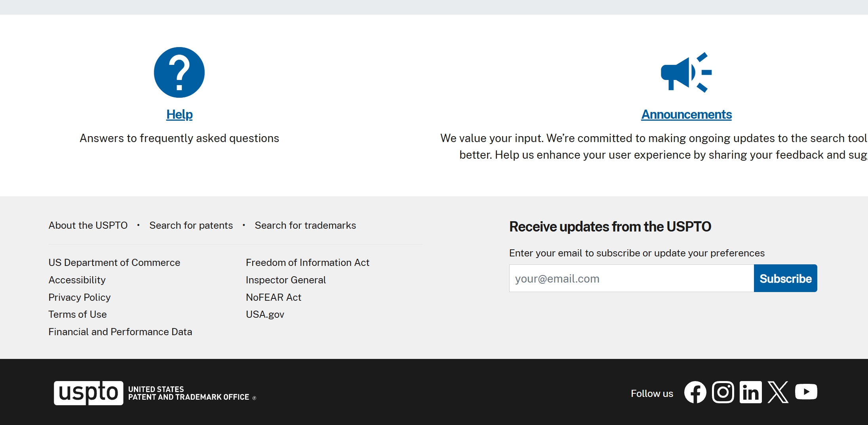This screenshot has height=425, width=868.
Task: Navigate to About the USPTO
Action: (x=88, y=225)
